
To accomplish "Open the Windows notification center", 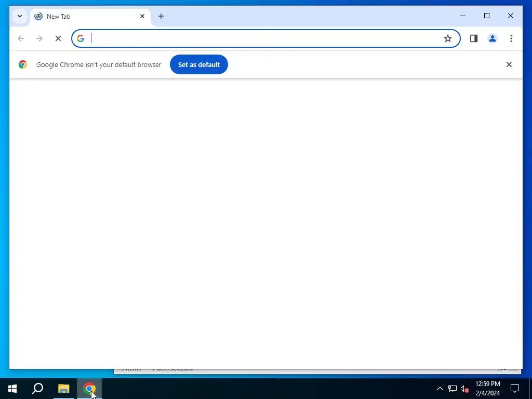I will (x=515, y=389).
